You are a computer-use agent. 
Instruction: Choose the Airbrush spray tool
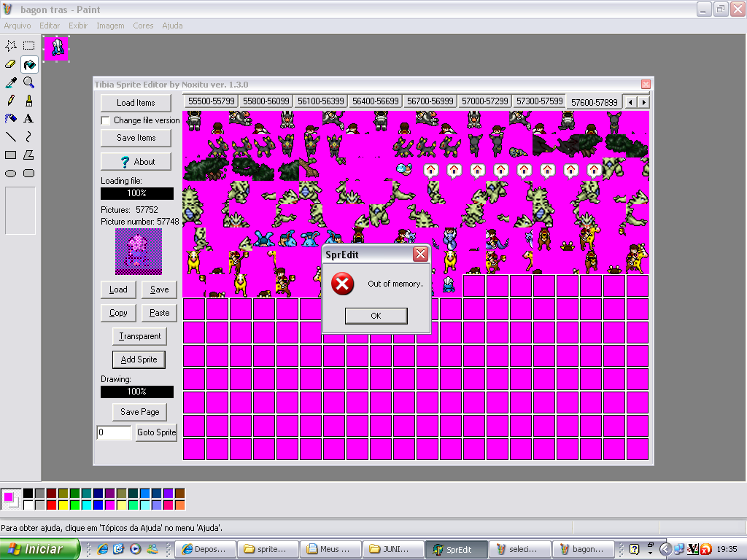[x=11, y=119]
